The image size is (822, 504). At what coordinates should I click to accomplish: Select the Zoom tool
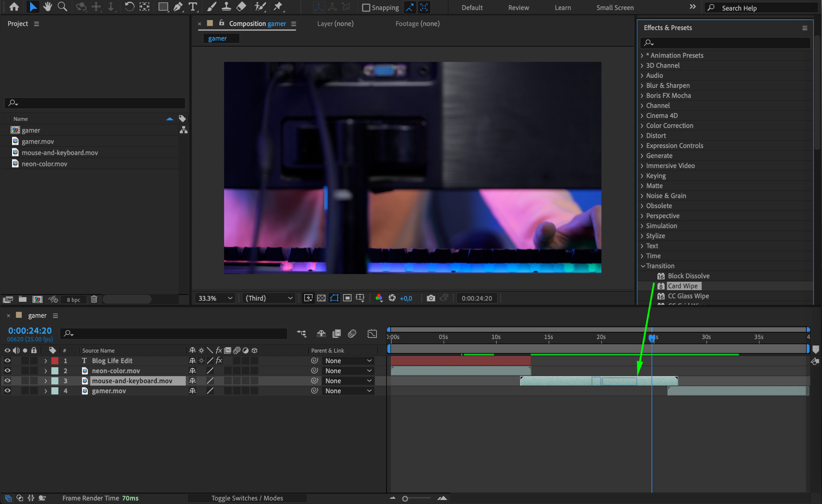62,7
